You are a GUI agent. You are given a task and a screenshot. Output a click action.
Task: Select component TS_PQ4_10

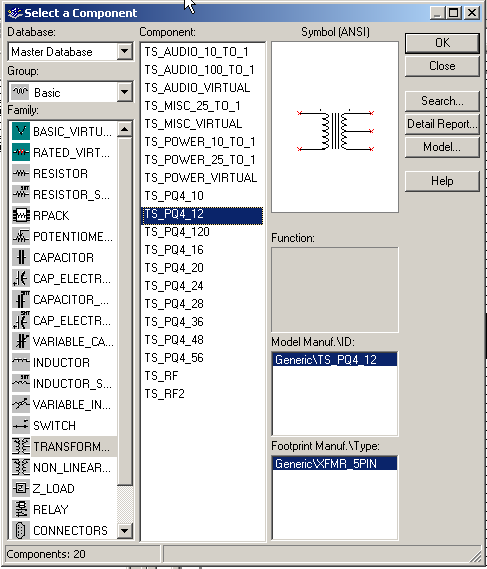(x=174, y=196)
